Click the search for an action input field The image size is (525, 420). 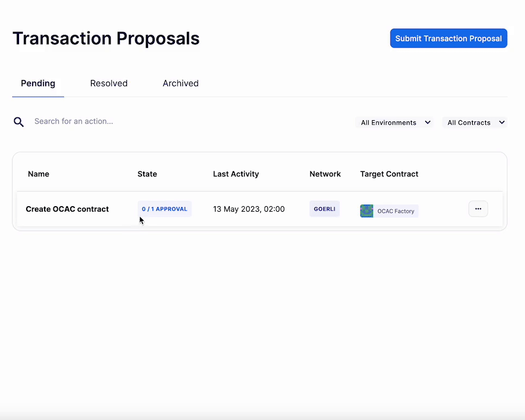pos(74,121)
